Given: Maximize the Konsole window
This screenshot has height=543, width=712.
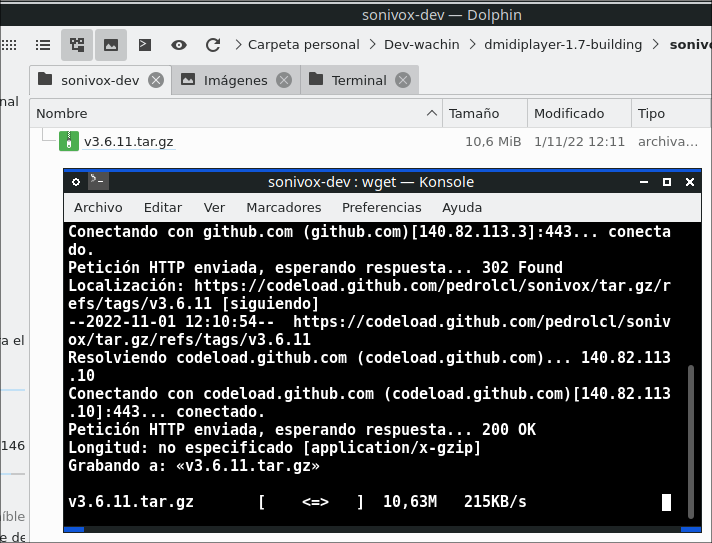Looking at the screenshot, I should point(667,182).
